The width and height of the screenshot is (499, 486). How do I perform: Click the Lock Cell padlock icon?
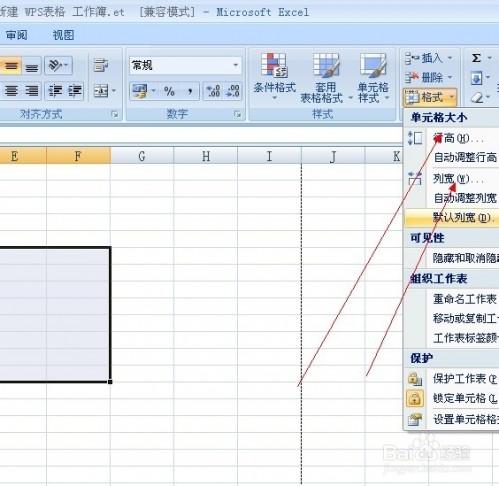(415, 398)
